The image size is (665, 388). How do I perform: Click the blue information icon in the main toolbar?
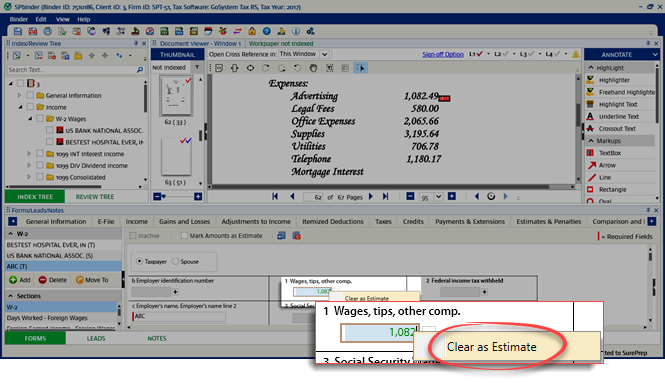click(296, 31)
